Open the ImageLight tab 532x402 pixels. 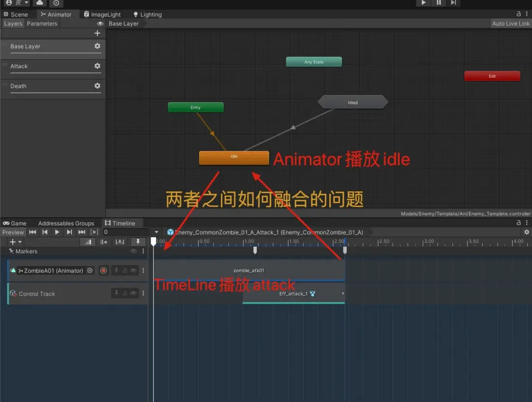pos(102,14)
